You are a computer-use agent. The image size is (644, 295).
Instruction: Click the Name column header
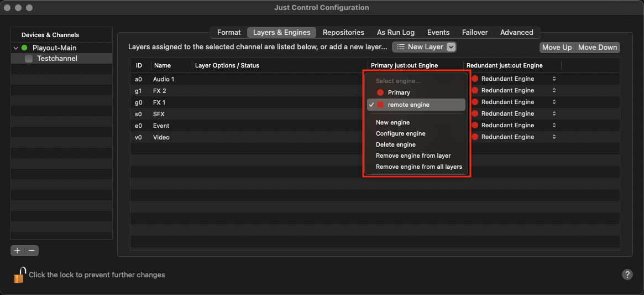pos(171,65)
